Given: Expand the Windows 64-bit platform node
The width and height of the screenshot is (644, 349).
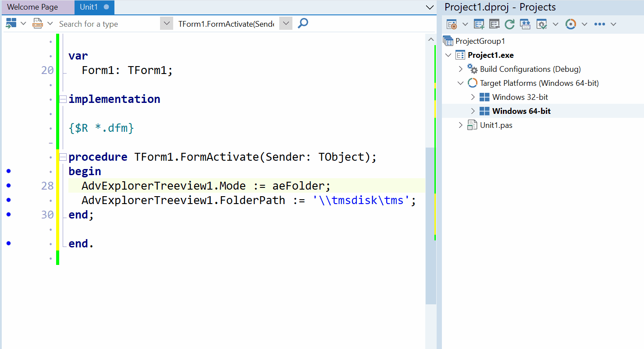Looking at the screenshot, I should point(473,111).
